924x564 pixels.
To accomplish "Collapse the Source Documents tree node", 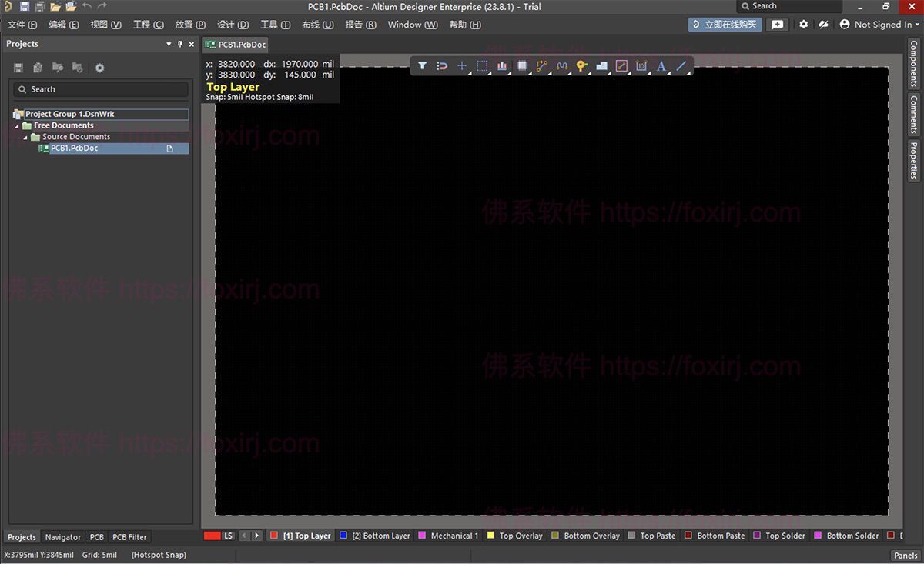I will 25,136.
